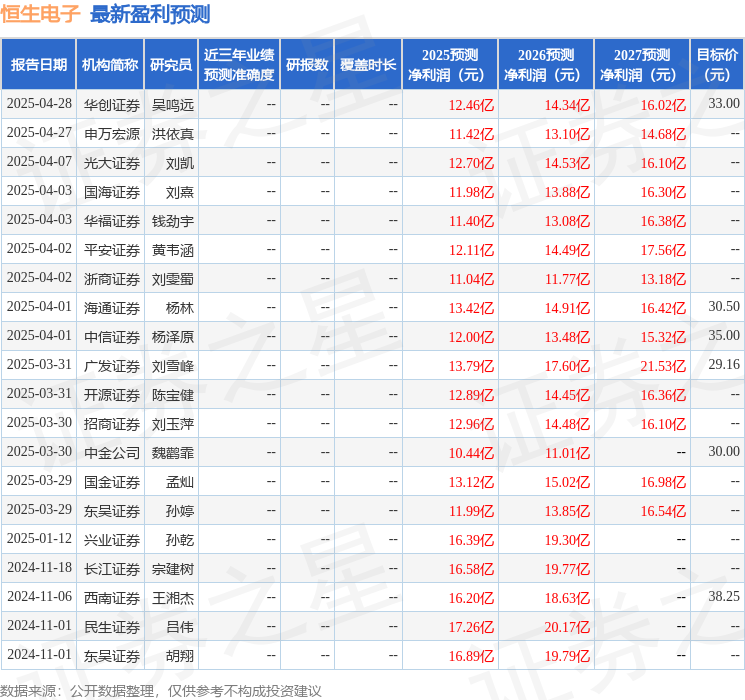Click researcher 洪依真

tap(172, 134)
